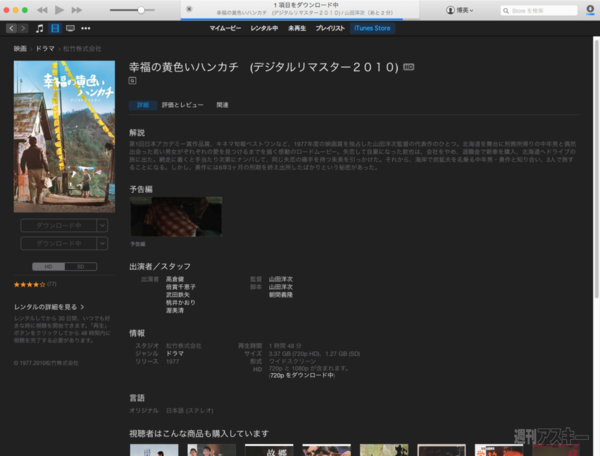Screen dimensions: 600x456
Task: Open the マイムービー tab
Action: pyautogui.click(x=225, y=28)
